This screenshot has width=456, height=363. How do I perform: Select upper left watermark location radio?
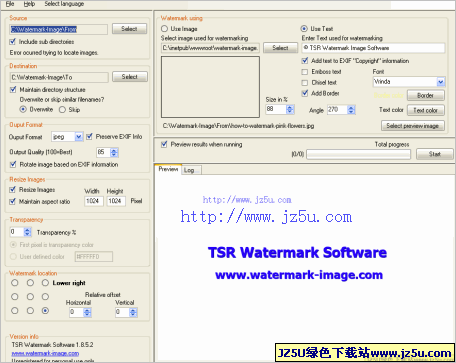click(x=15, y=283)
